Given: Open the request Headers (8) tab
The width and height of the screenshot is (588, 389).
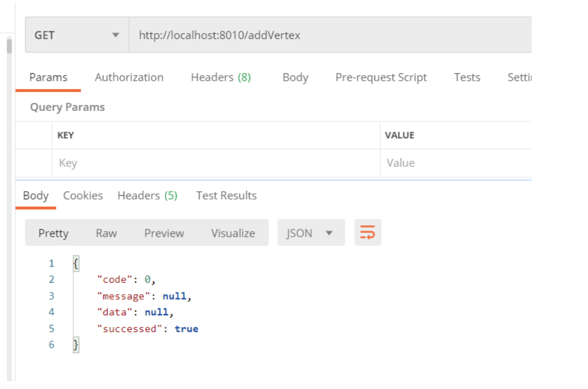Looking at the screenshot, I should 221,77.
